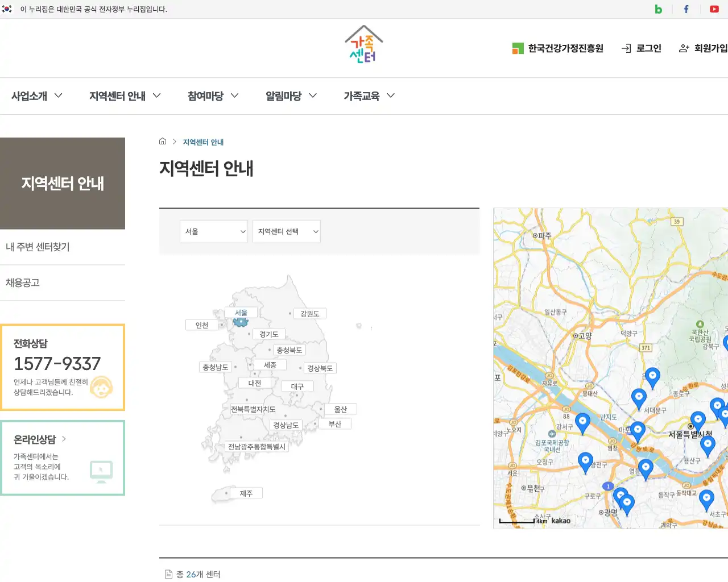Viewport: 728px width, 582px height.
Task: Expand the 사업소개 menu
Action: (x=37, y=96)
